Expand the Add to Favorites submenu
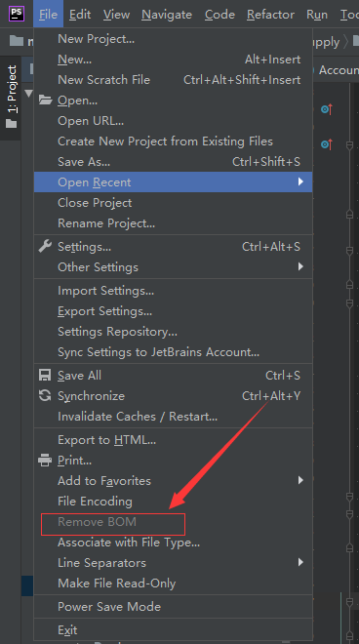The height and width of the screenshot is (644, 359). click(x=173, y=480)
